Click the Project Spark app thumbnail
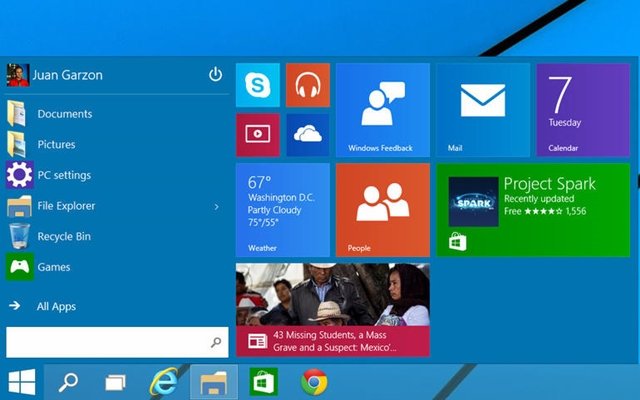Image resolution: width=640 pixels, height=400 pixels. [x=473, y=202]
